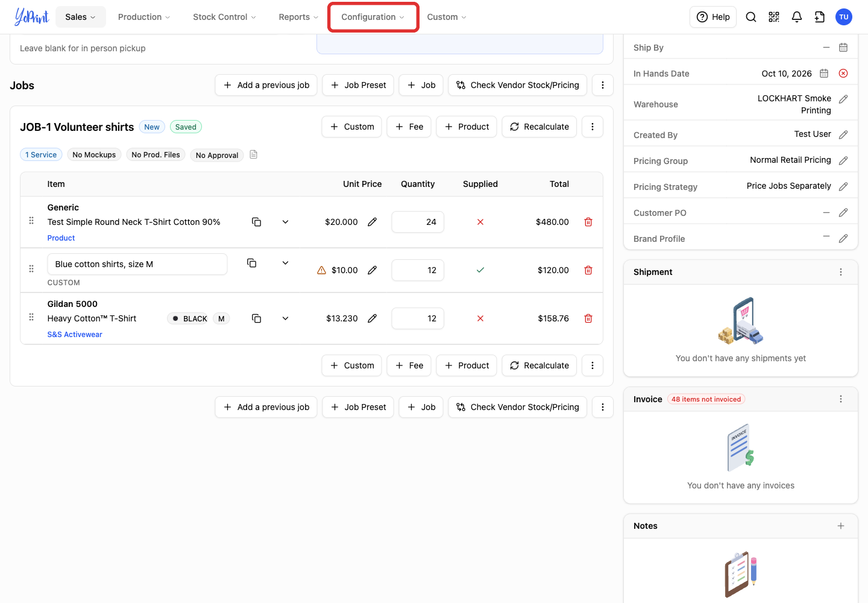868x603 pixels.
Task: Open the TU user avatar menu
Action: click(x=844, y=17)
